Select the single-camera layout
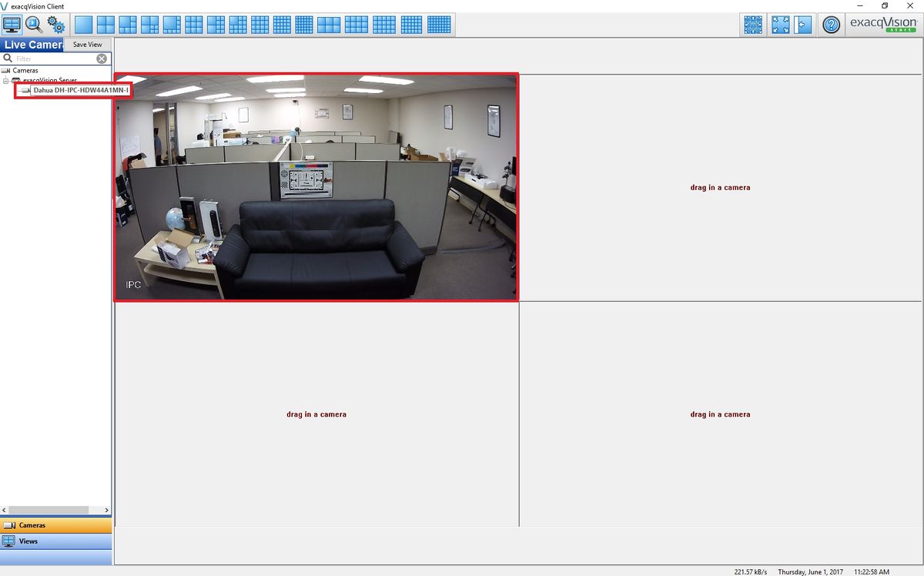The width and height of the screenshot is (924, 576). pyautogui.click(x=83, y=25)
